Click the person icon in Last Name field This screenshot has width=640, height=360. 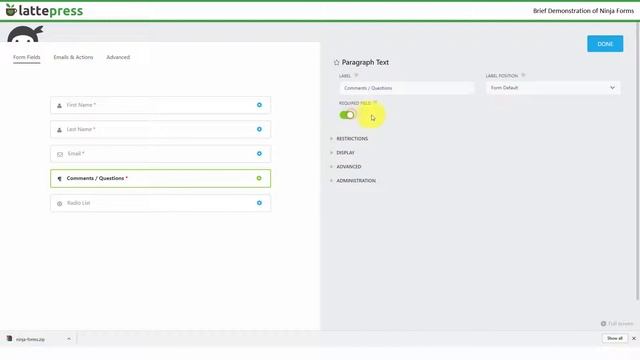click(59, 130)
